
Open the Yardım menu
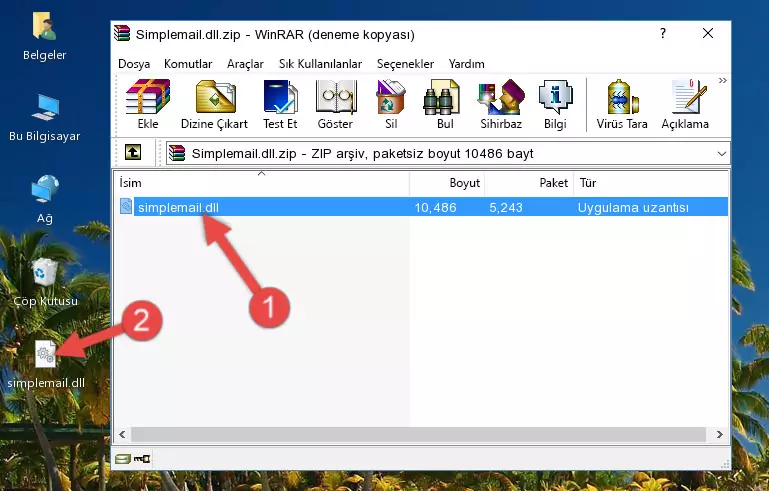(466, 64)
